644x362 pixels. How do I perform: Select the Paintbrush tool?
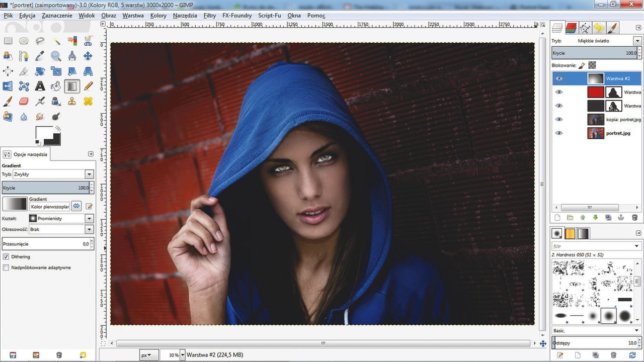(x=8, y=101)
